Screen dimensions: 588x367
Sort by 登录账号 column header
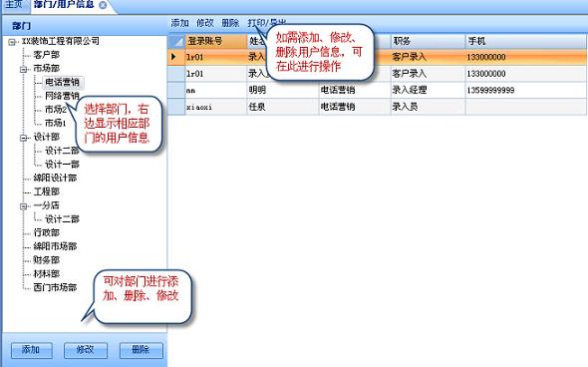click(x=215, y=41)
